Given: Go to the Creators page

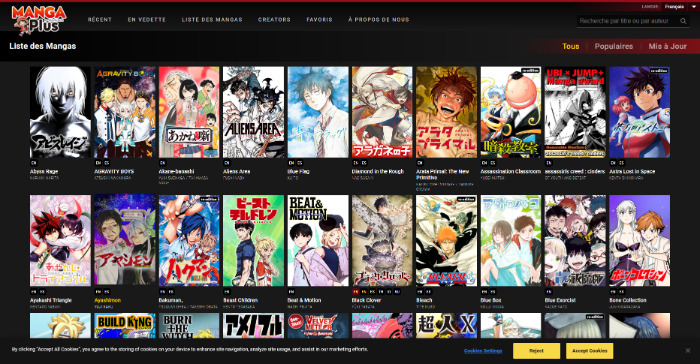Looking at the screenshot, I should (274, 20).
